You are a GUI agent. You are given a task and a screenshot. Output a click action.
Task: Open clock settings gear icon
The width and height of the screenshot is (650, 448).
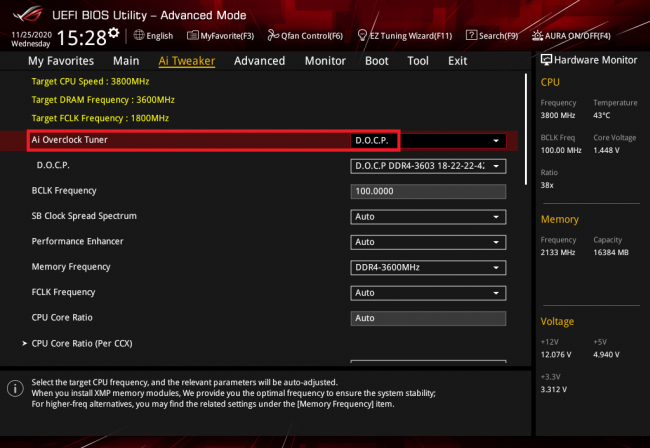(x=114, y=32)
